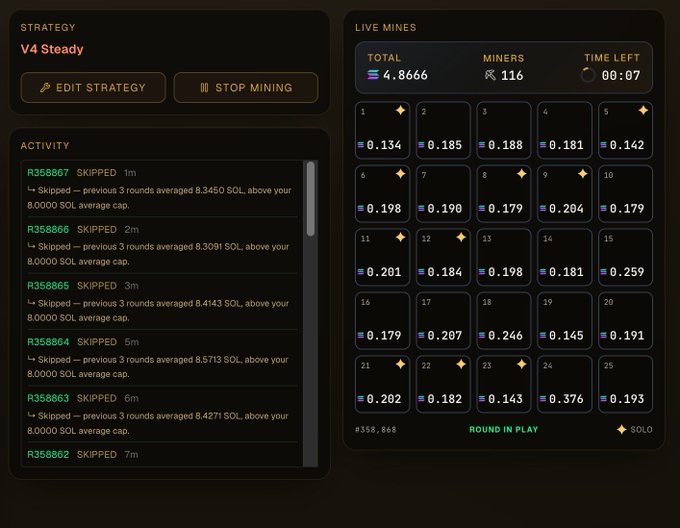Click the 8.5713 SOL skipped message
680x528 pixels.
click(158, 367)
